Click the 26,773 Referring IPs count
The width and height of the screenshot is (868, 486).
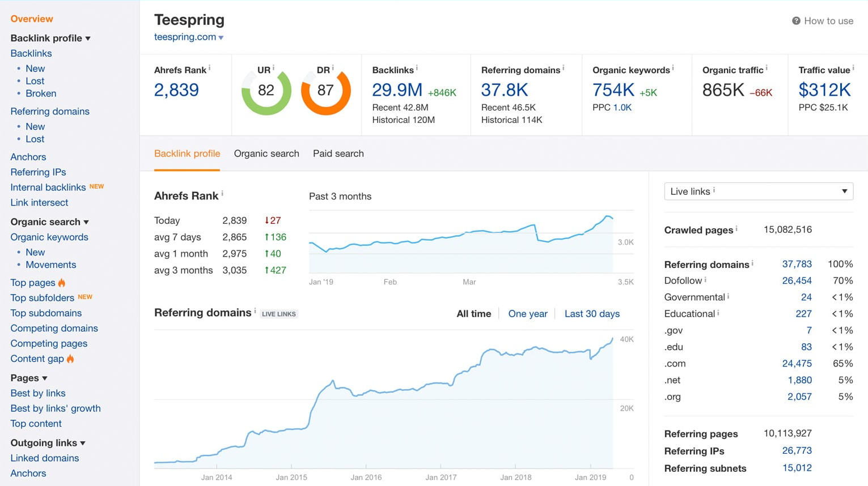[x=797, y=451]
